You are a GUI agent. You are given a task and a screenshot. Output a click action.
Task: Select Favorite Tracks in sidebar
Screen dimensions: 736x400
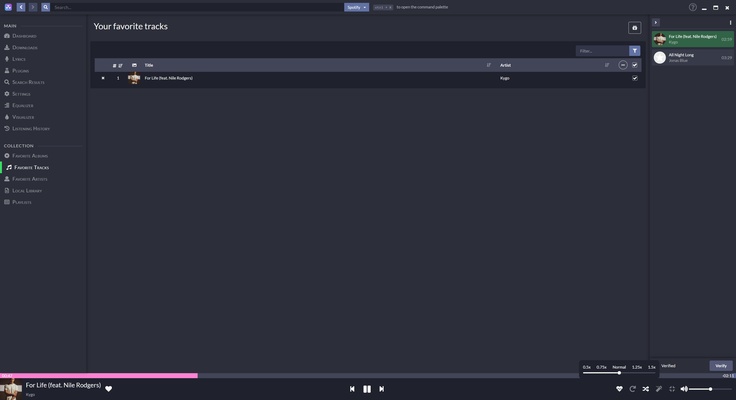pyautogui.click(x=28, y=167)
